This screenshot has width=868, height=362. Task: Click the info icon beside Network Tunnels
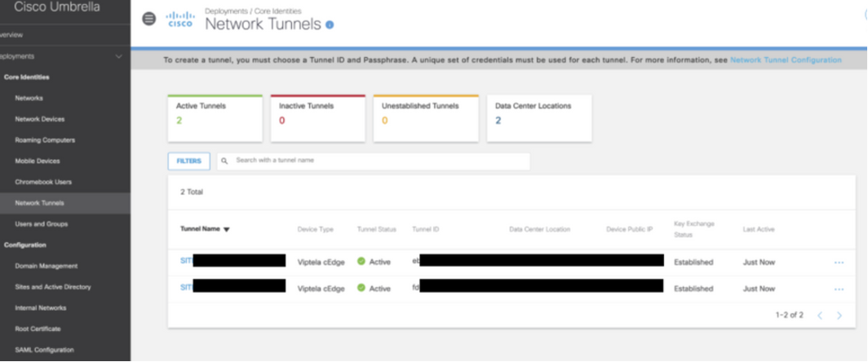330,25
